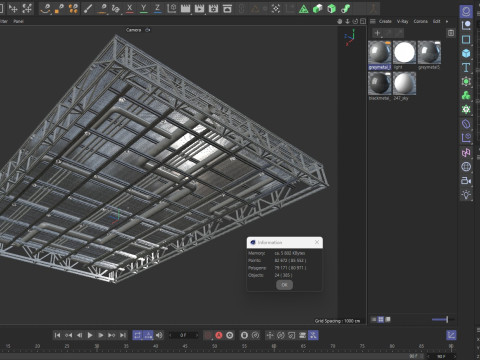This screenshot has width=480, height=360.
Task: Select the brush paint tool icon
Action: pyautogui.click(x=88, y=9)
